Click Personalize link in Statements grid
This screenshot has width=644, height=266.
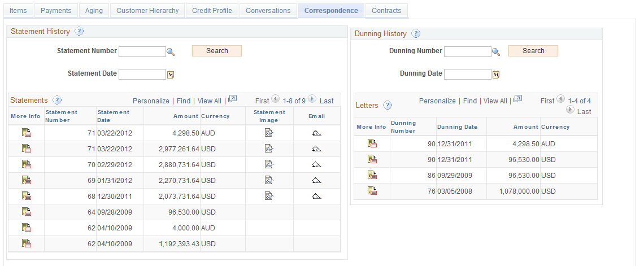(x=151, y=101)
